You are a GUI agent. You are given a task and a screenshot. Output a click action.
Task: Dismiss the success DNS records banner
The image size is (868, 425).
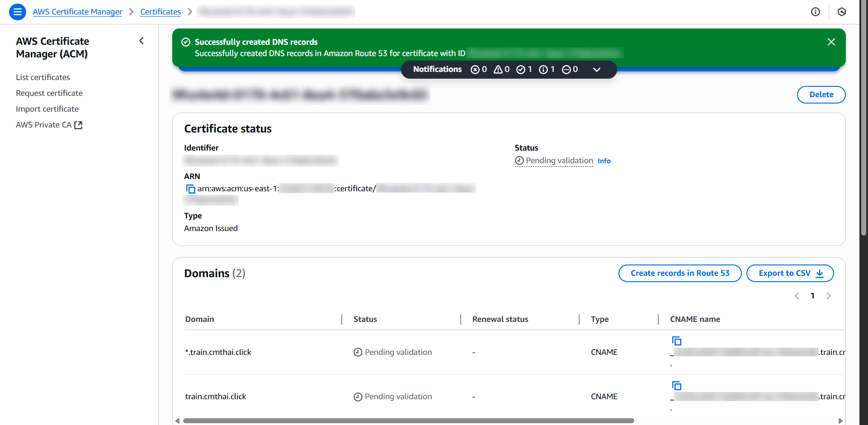tap(831, 42)
